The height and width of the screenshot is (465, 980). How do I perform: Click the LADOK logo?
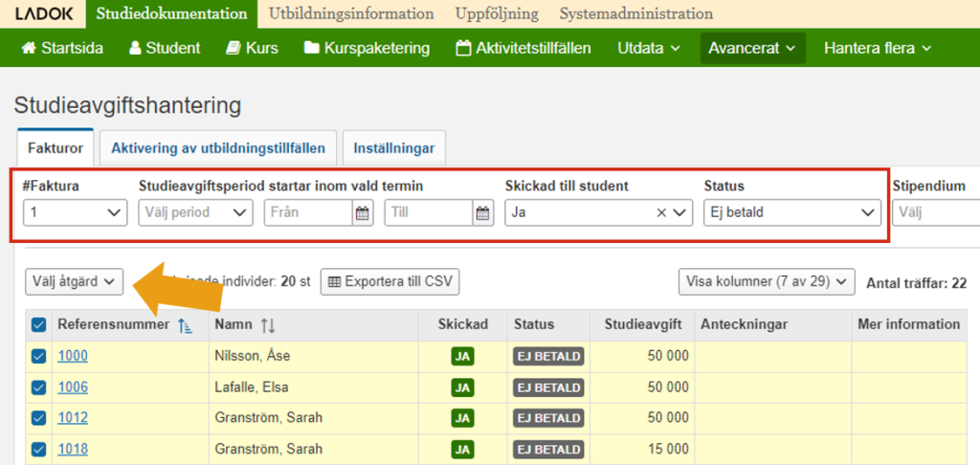tap(43, 13)
